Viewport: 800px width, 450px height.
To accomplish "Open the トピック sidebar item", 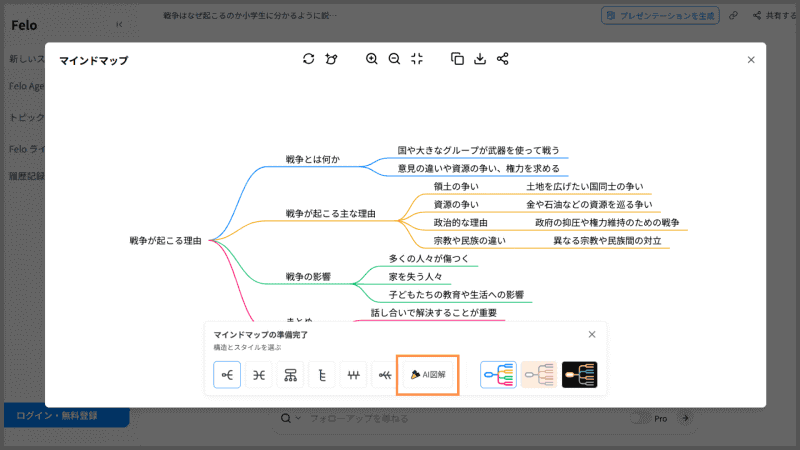I will point(27,117).
